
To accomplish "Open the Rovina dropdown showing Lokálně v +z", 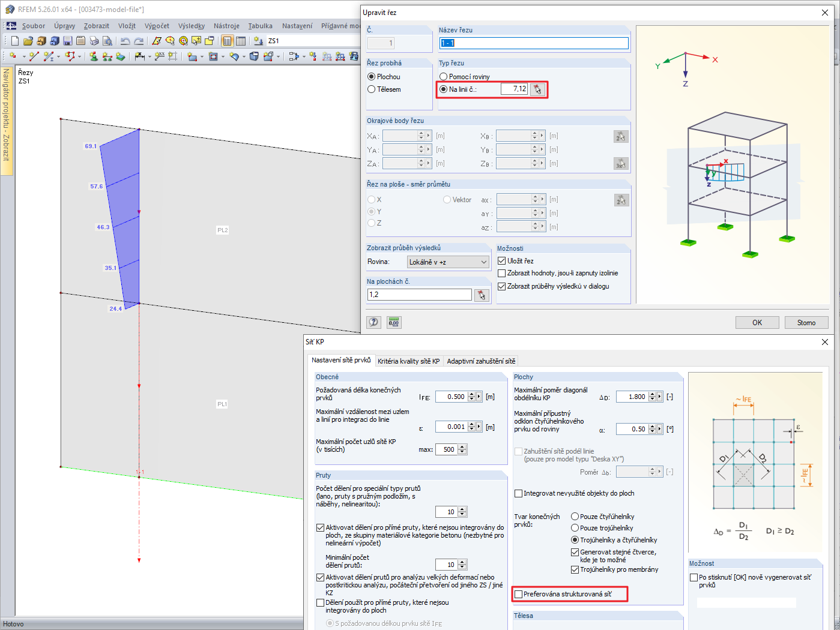I will (448, 262).
